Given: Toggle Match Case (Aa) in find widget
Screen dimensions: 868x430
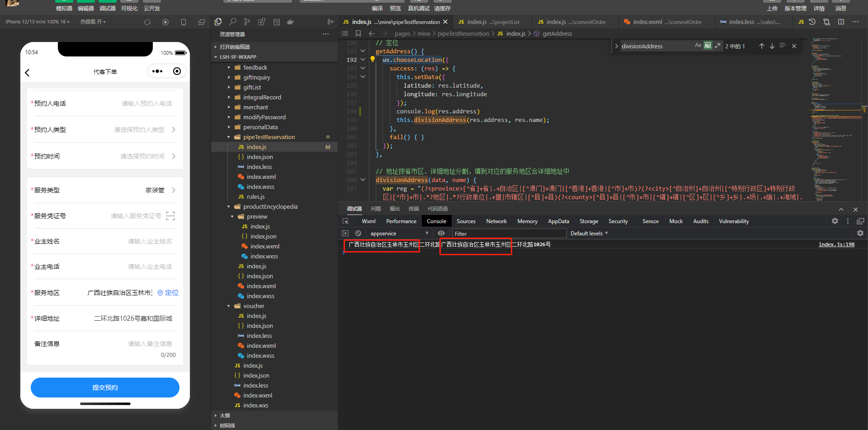Looking at the screenshot, I should pyautogui.click(x=698, y=45).
